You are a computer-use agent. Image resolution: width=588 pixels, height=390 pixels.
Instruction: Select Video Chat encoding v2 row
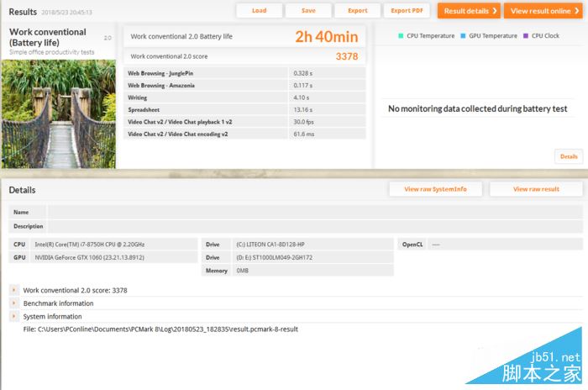tap(244, 134)
